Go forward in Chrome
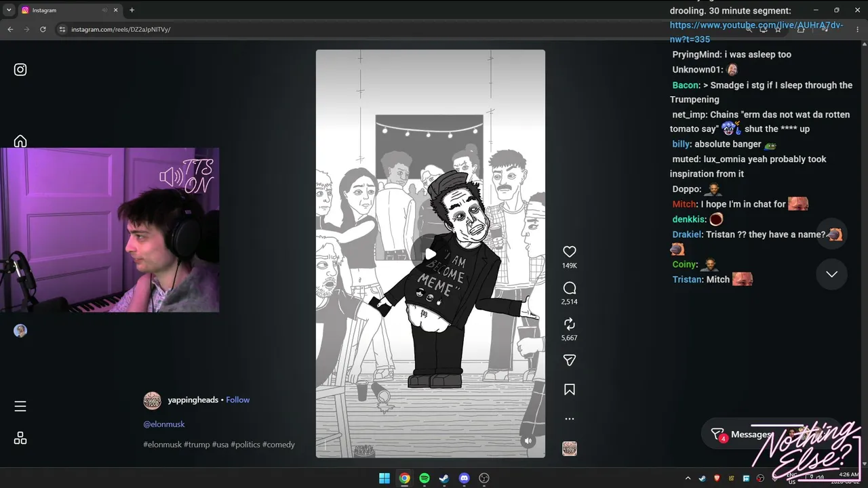The width and height of the screenshot is (868, 488). pos(26,29)
